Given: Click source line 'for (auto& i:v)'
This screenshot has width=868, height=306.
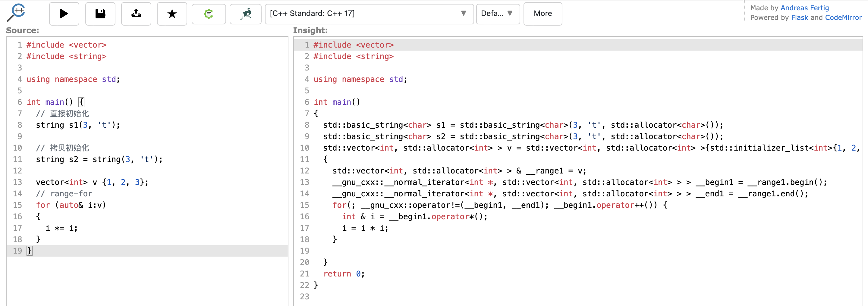Looking at the screenshot, I should pos(71,205).
